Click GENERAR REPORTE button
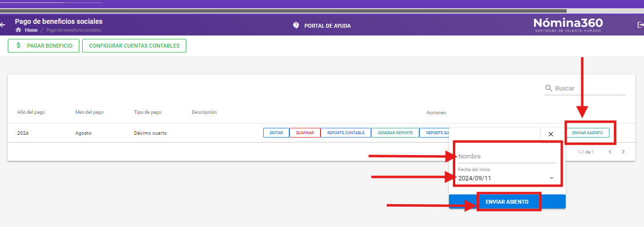Screen dimensions: 644x227 click(395, 133)
